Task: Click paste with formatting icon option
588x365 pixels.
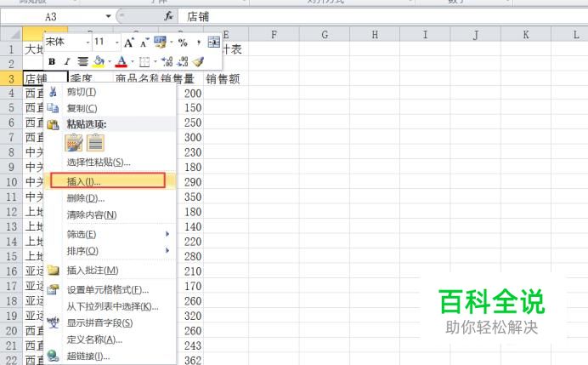Action: click(73, 143)
